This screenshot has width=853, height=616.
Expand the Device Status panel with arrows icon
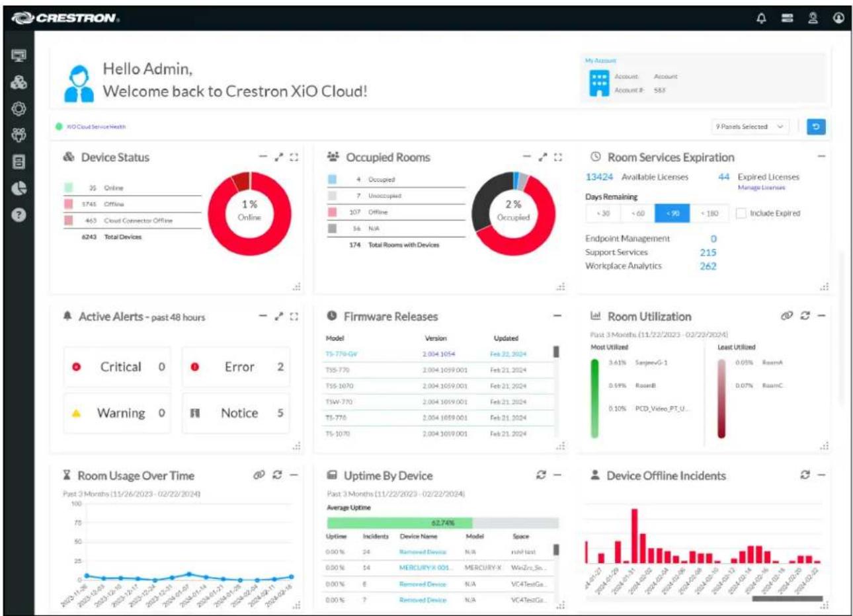pos(278,157)
